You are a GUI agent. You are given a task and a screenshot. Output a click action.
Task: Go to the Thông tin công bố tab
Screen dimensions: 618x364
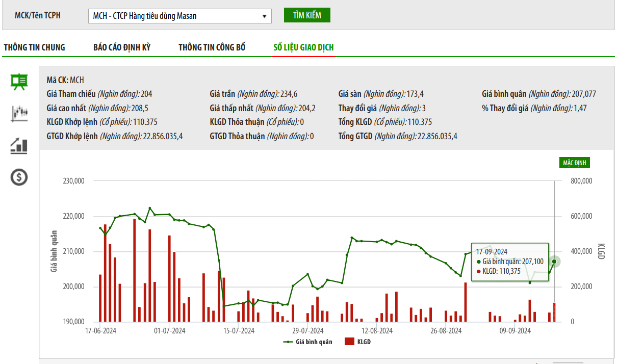(212, 47)
